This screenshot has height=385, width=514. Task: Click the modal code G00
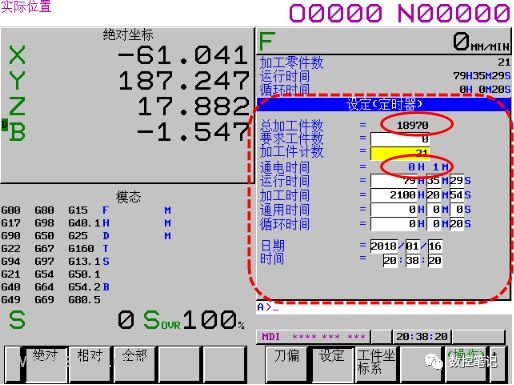[11, 210]
